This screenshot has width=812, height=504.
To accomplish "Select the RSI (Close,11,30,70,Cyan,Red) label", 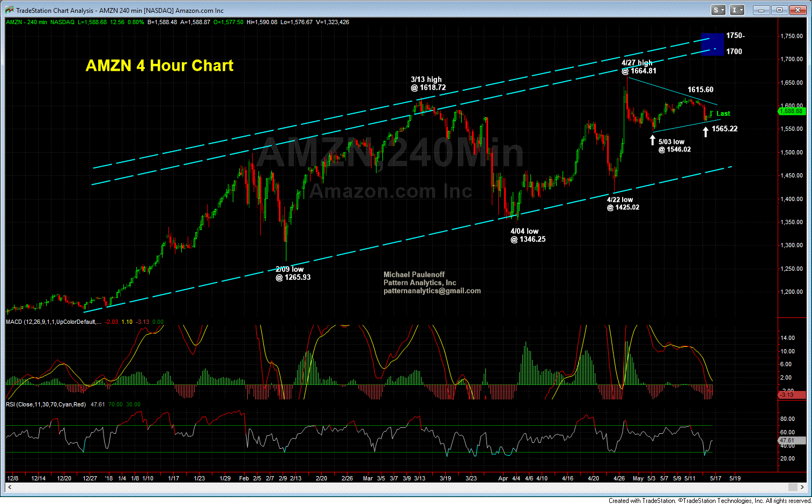I will click(46, 404).
